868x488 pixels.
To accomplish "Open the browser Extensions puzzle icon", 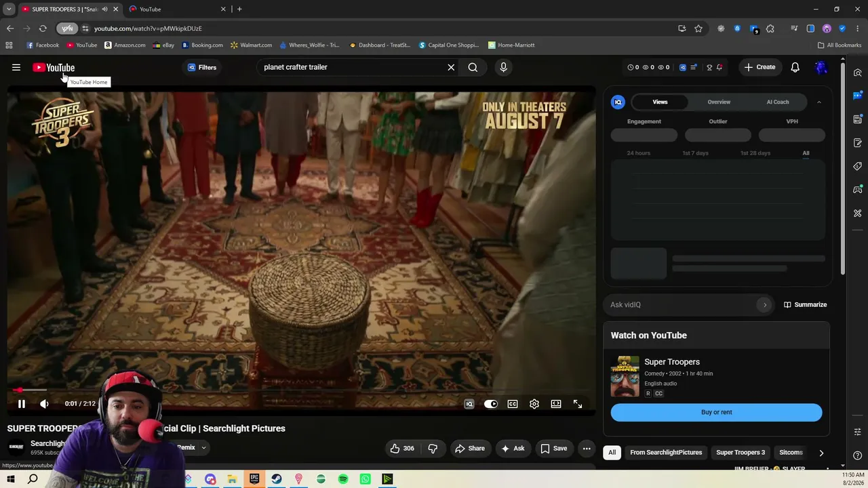I will 770,28.
